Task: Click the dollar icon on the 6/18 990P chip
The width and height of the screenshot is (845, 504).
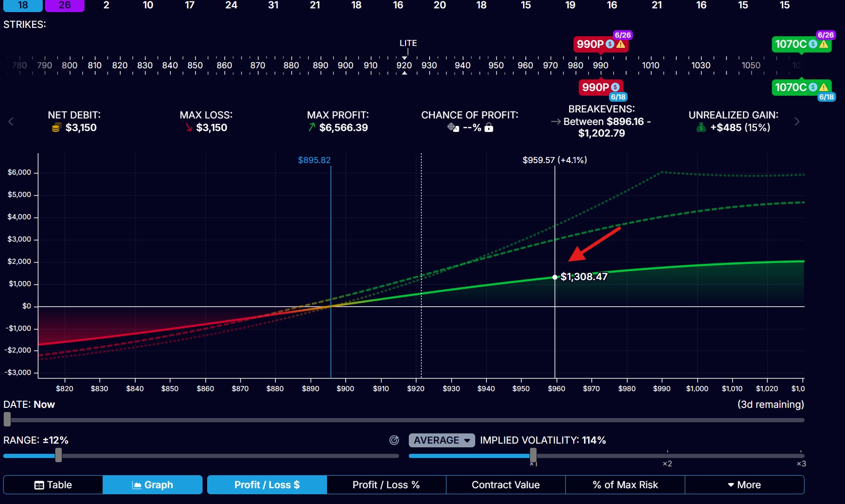Action: 615,87
